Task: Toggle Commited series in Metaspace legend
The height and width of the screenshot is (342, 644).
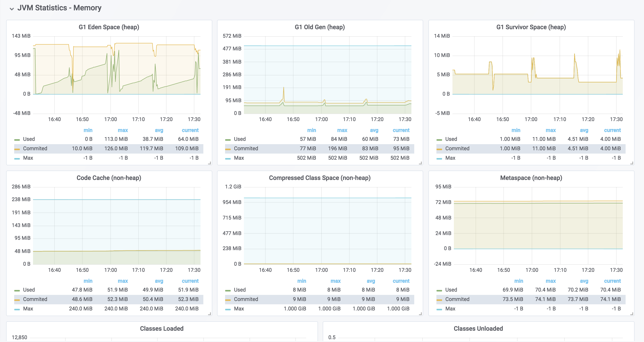Action: click(x=457, y=299)
